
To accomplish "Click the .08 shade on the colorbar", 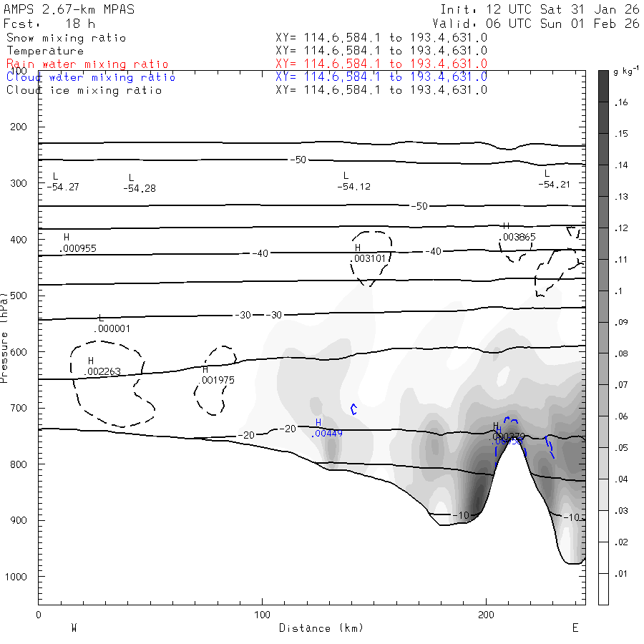I will [603, 352].
